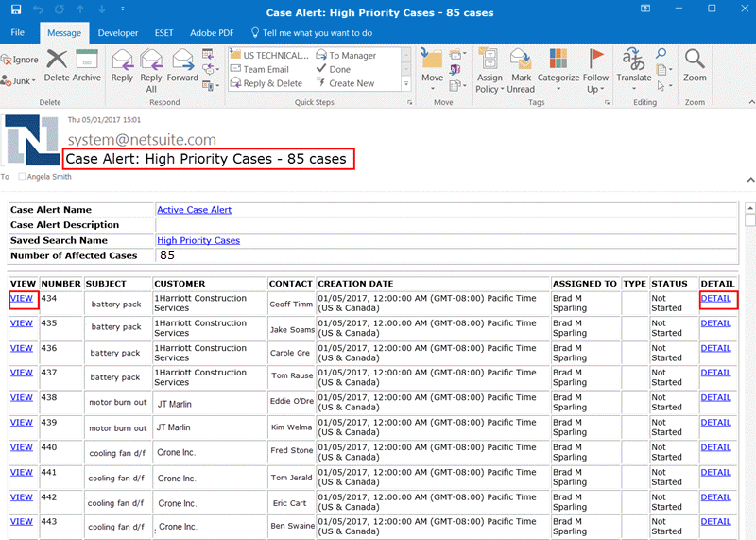This screenshot has width=756, height=540.
Task: Open DETAIL link for case 437
Action: pyautogui.click(x=715, y=372)
